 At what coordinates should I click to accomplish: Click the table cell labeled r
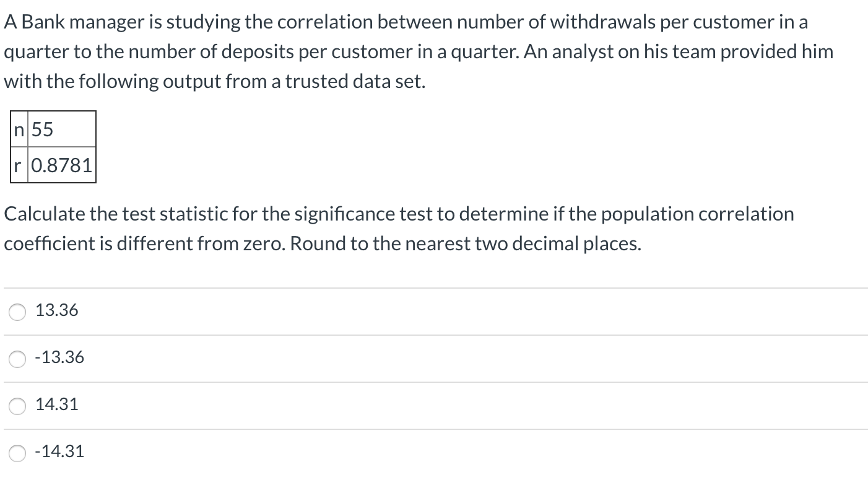tap(19, 165)
